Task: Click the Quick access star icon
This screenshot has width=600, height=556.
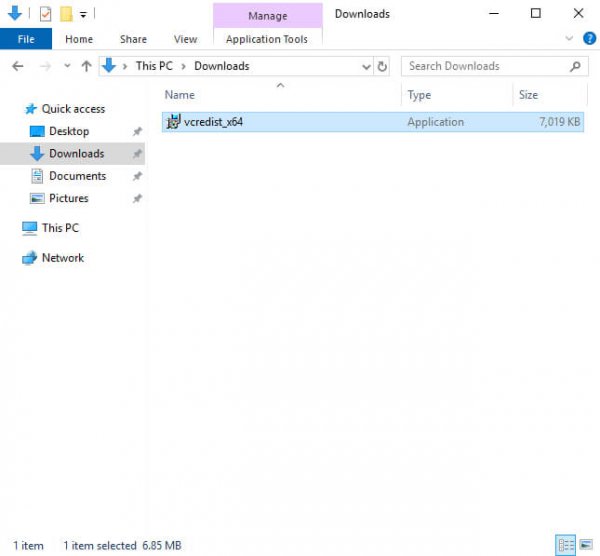Action: [31, 109]
